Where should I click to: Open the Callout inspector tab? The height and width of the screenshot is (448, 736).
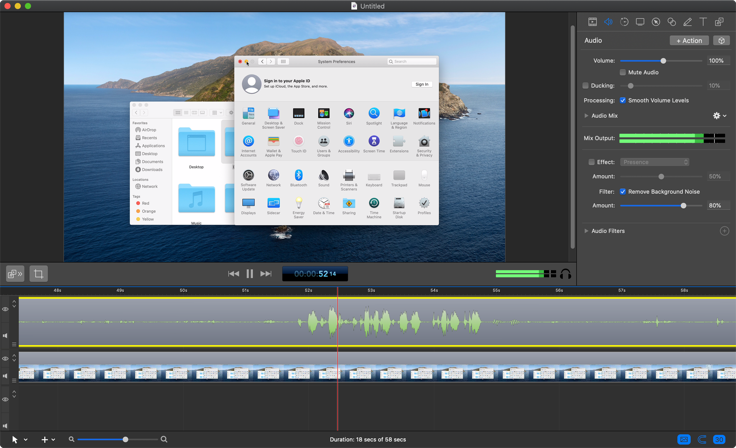656,22
